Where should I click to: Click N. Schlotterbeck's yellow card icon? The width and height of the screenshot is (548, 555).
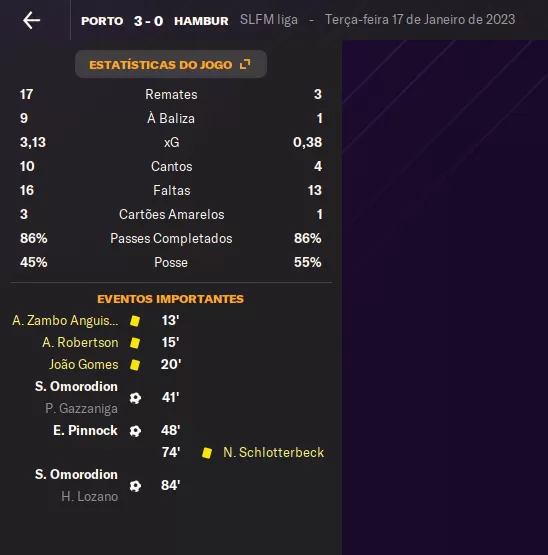click(207, 453)
